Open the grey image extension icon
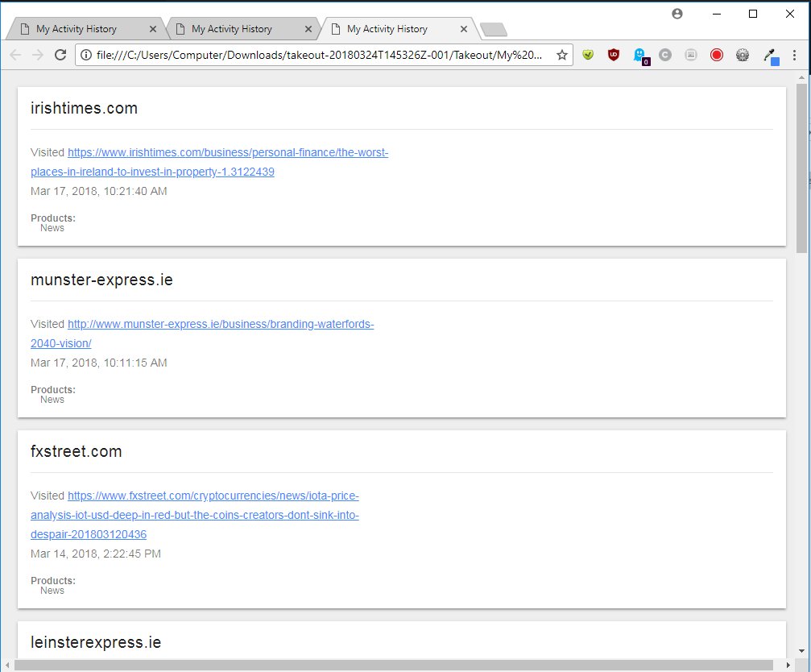The height and width of the screenshot is (672, 811). coord(691,55)
